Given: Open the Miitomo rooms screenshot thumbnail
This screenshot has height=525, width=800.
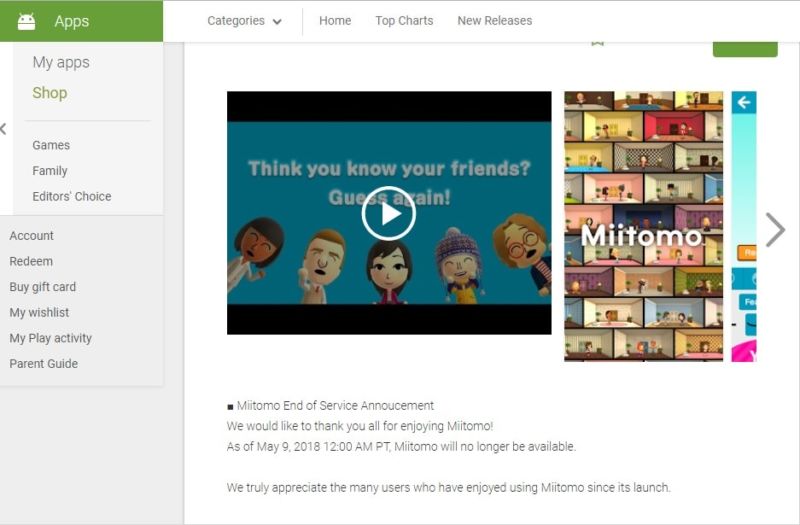Looking at the screenshot, I should click(643, 226).
